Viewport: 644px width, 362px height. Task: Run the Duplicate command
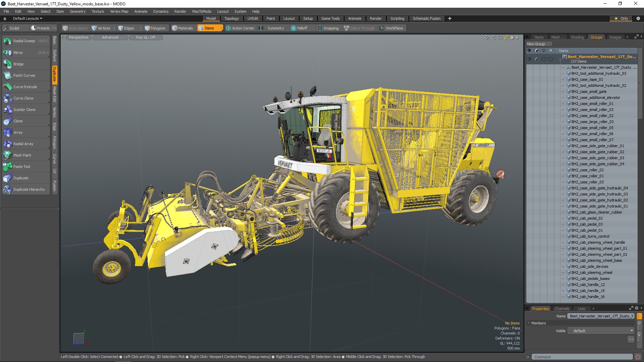click(26, 178)
